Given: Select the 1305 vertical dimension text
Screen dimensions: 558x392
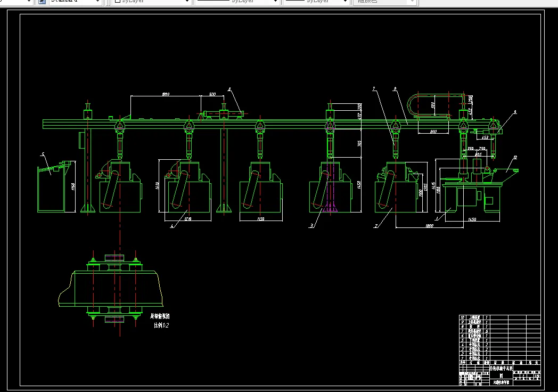Looking at the screenshot, I should click(x=425, y=186).
